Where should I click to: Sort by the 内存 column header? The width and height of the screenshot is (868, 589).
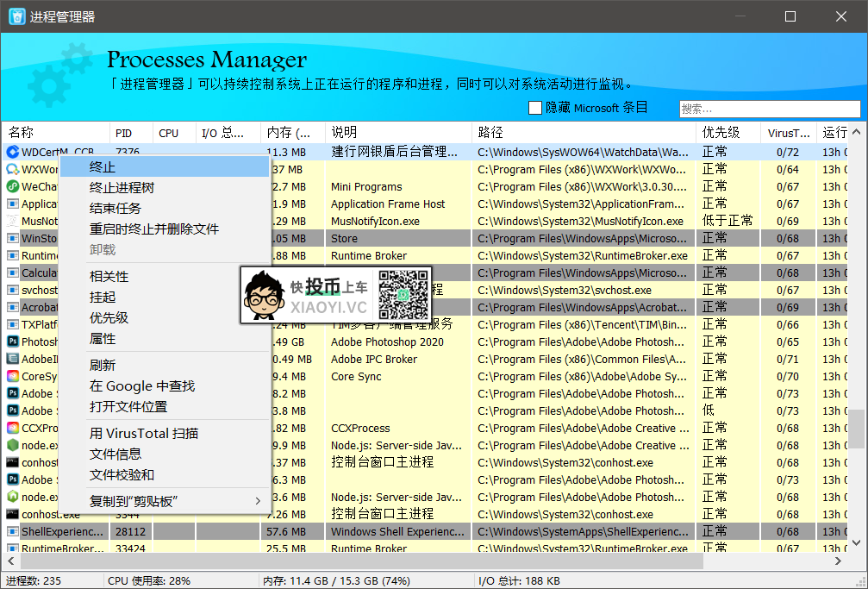coord(293,133)
